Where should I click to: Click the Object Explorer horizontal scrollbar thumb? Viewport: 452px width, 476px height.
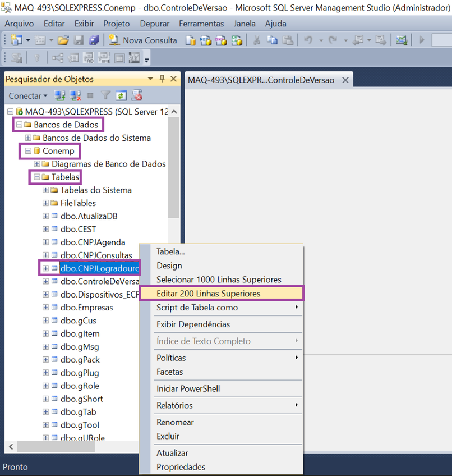56,447
